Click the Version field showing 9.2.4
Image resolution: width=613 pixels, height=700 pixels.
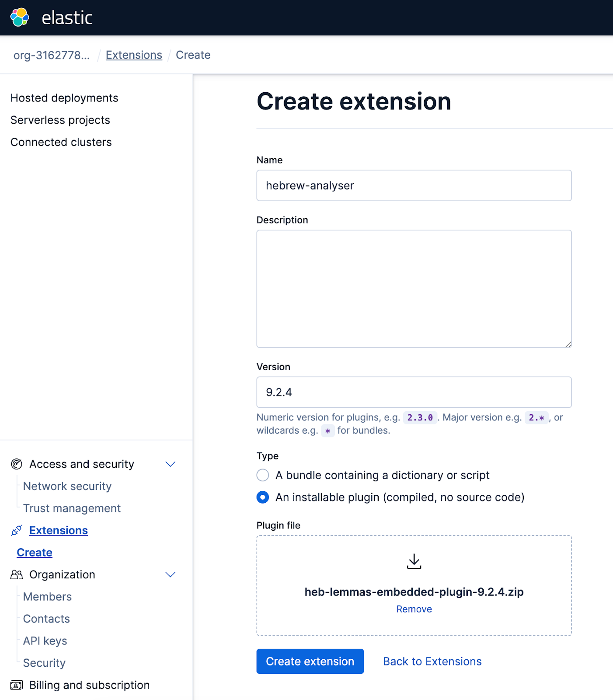414,392
